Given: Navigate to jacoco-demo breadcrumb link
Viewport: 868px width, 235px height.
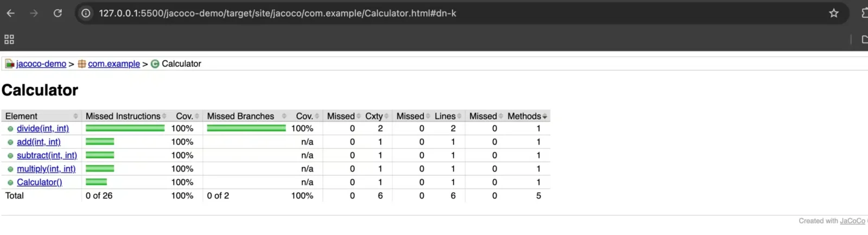Looking at the screenshot, I should coord(41,64).
